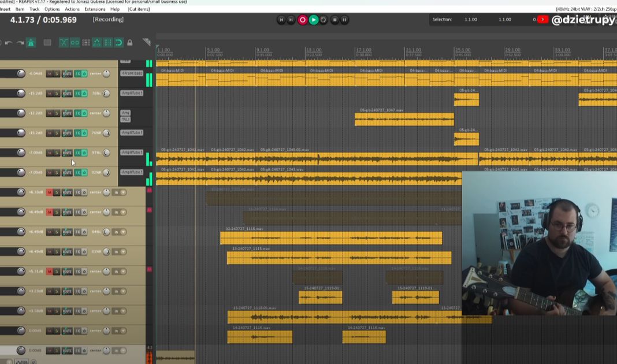
Task: Open the FX button on 4Front Bass track
Action: (77, 73)
